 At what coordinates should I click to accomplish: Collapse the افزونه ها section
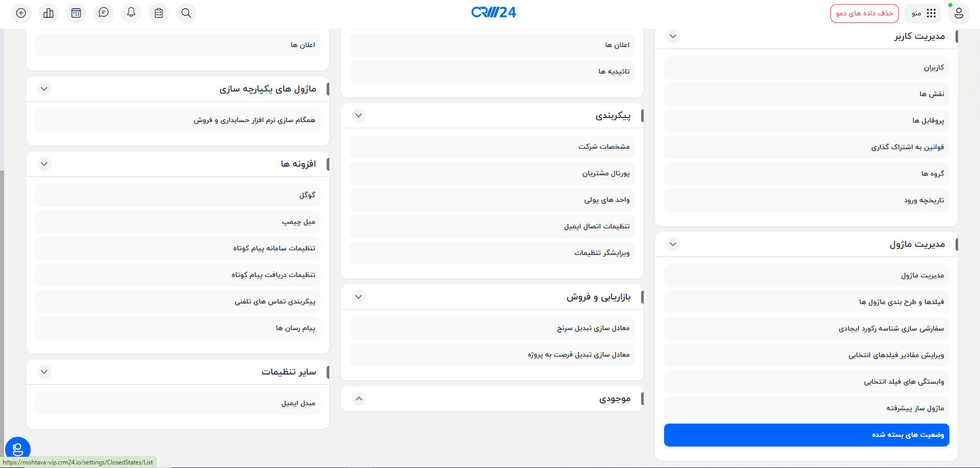coord(44,164)
